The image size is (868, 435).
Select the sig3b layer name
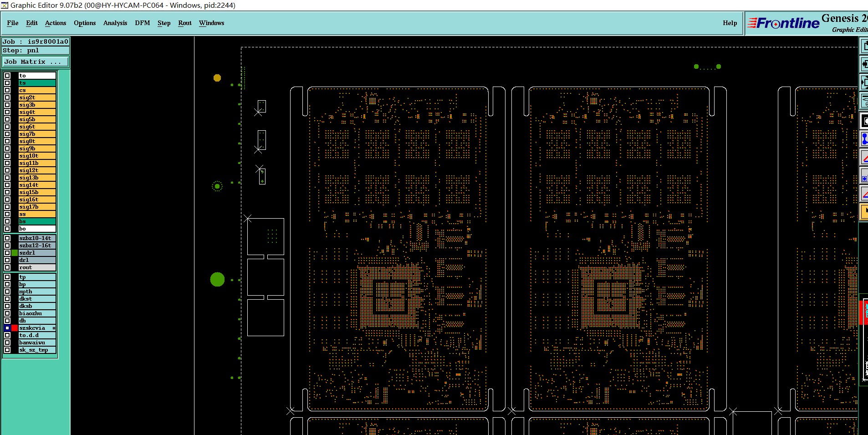pos(37,105)
